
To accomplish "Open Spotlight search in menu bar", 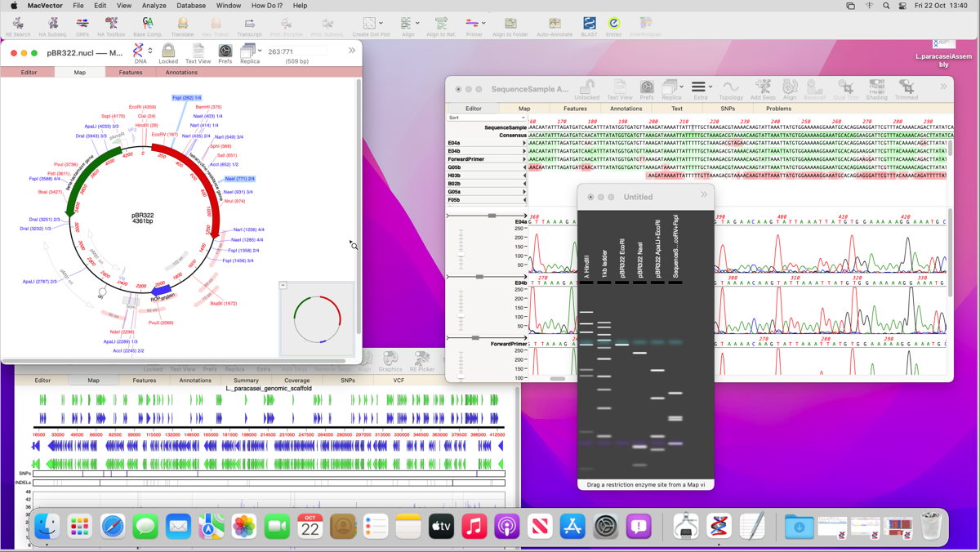I will point(886,6).
